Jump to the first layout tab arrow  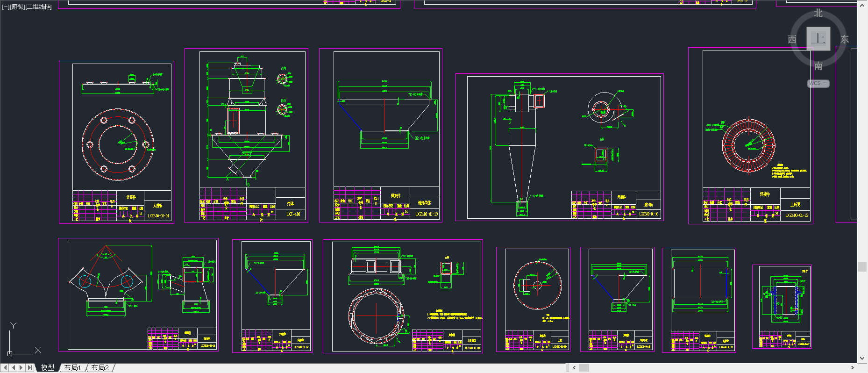pos(5,368)
